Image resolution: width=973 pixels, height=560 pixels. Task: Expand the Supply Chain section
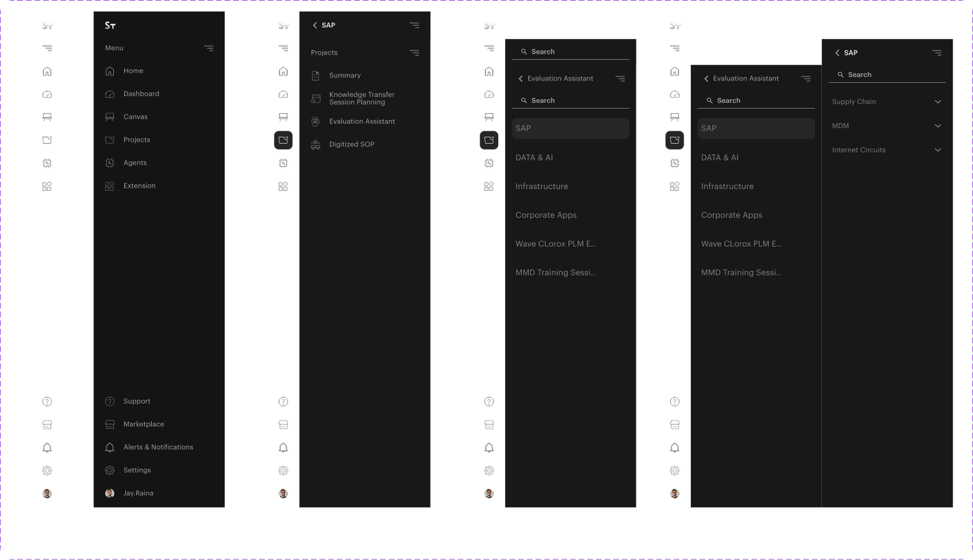[938, 102]
